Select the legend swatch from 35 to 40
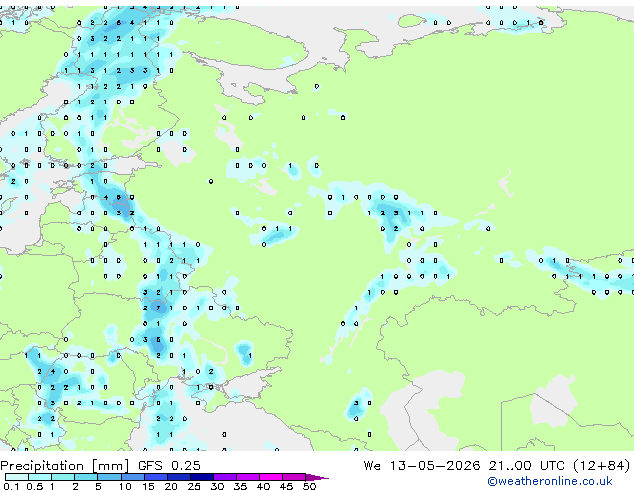 248,477
